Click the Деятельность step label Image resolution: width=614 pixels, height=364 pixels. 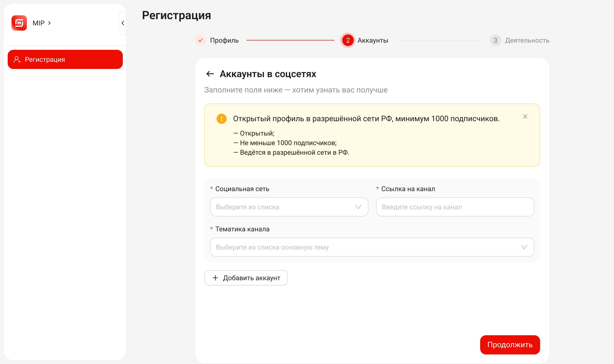[x=527, y=40]
